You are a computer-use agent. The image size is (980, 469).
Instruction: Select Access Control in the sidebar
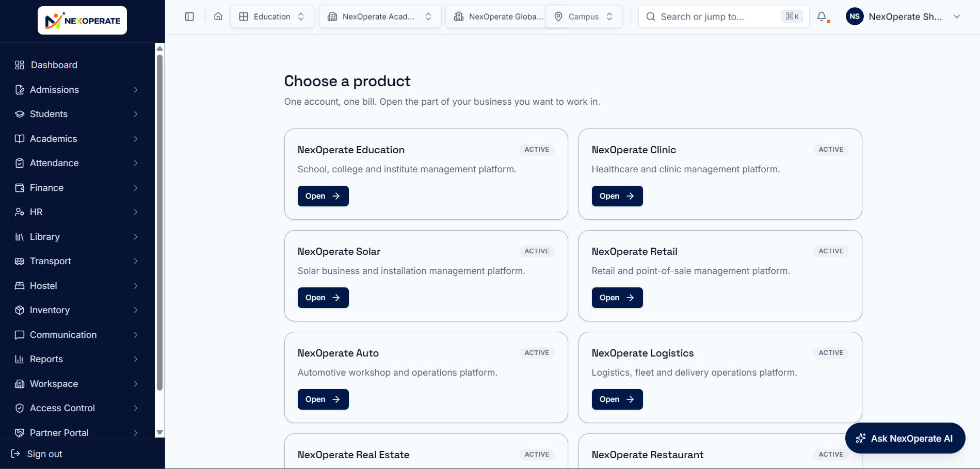[x=77, y=408]
